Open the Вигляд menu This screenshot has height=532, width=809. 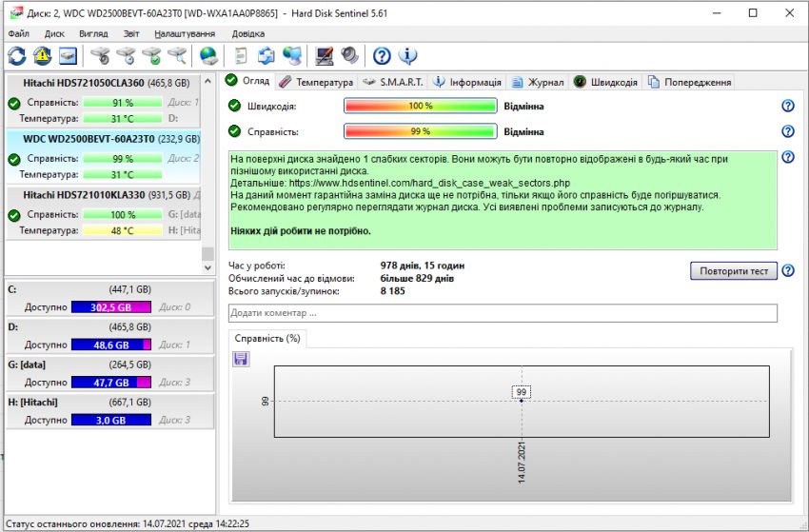click(93, 33)
